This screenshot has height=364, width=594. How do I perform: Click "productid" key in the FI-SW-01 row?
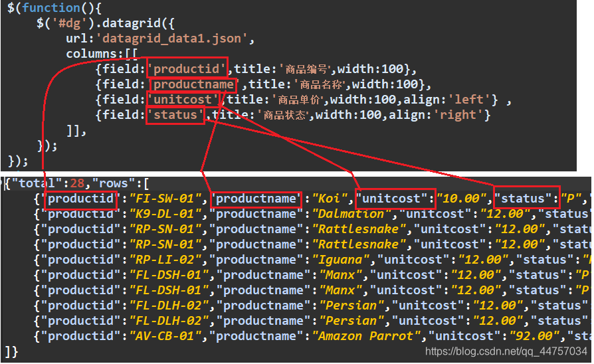coord(80,199)
